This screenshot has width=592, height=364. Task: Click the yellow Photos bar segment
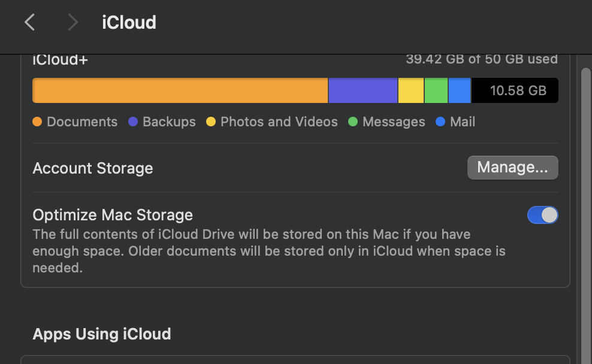click(411, 90)
